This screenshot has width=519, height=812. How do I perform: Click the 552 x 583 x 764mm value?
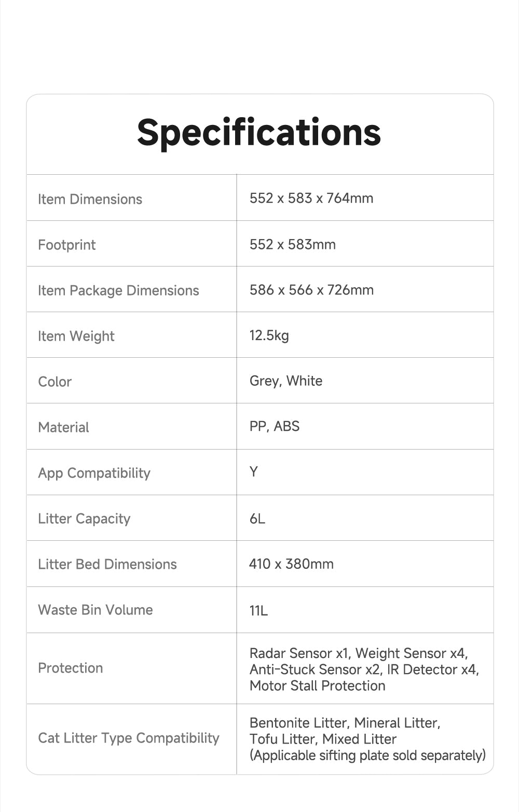(x=311, y=198)
